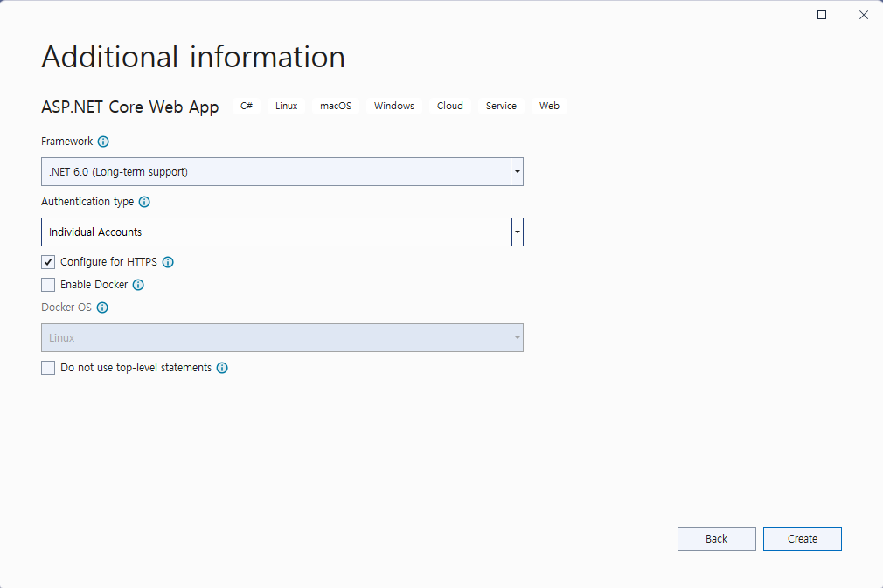Go back with the Back button
The width and height of the screenshot is (883, 588).
tap(716, 539)
